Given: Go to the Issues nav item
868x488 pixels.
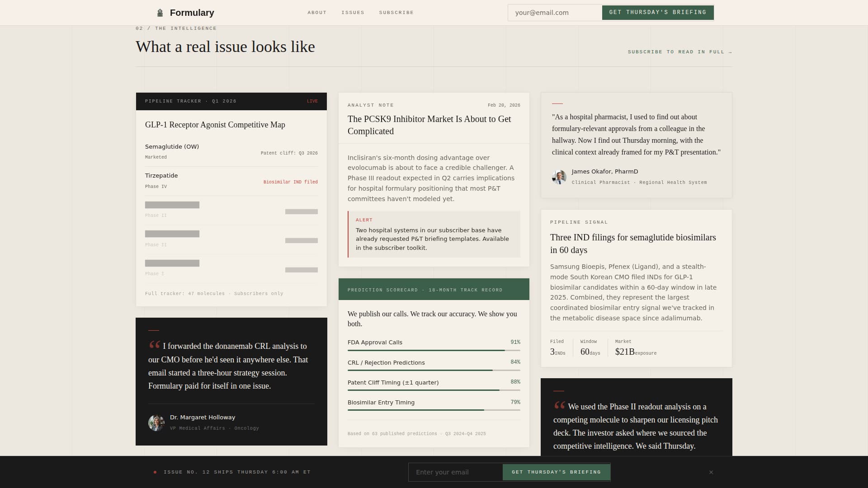Looking at the screenshot, I should 353,13.
